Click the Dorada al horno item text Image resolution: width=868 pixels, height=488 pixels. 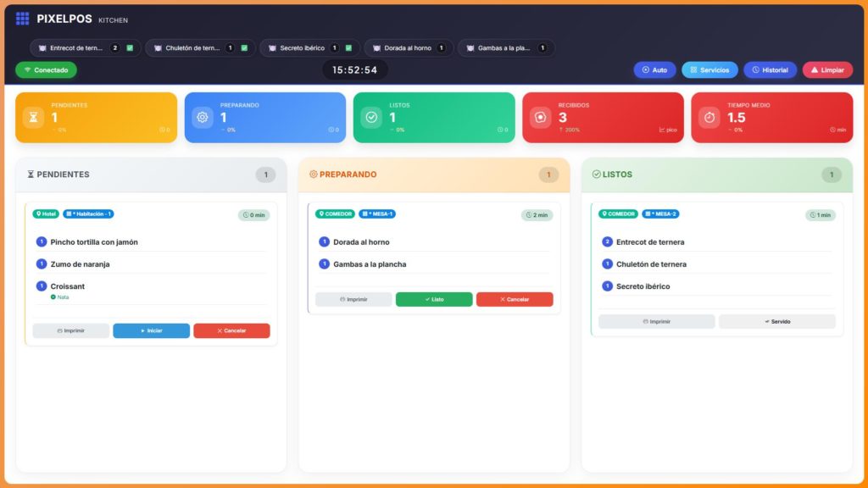[x=361, y=241]
